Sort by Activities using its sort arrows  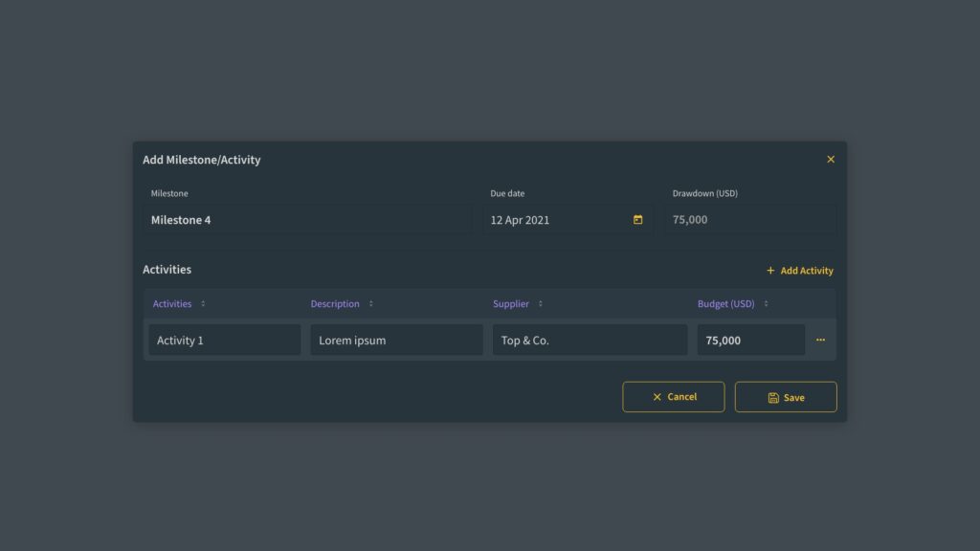click(x=203, y=304)
